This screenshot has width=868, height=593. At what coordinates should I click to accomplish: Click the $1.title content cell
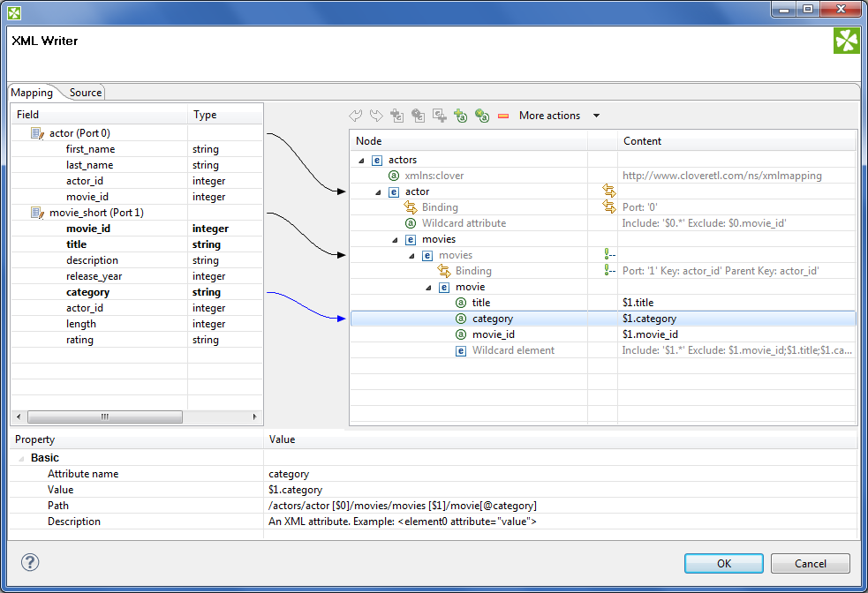(736, 303)
